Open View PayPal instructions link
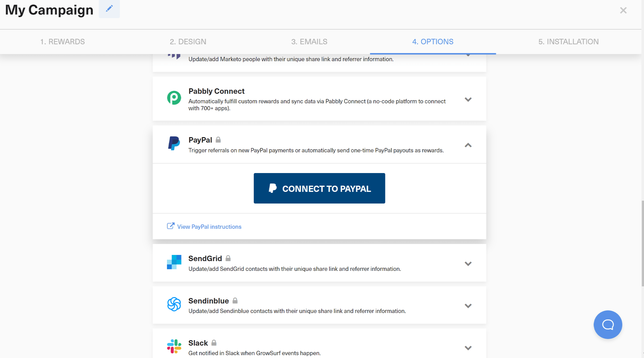This screenshot has height=358, width=644. point(209,227)
